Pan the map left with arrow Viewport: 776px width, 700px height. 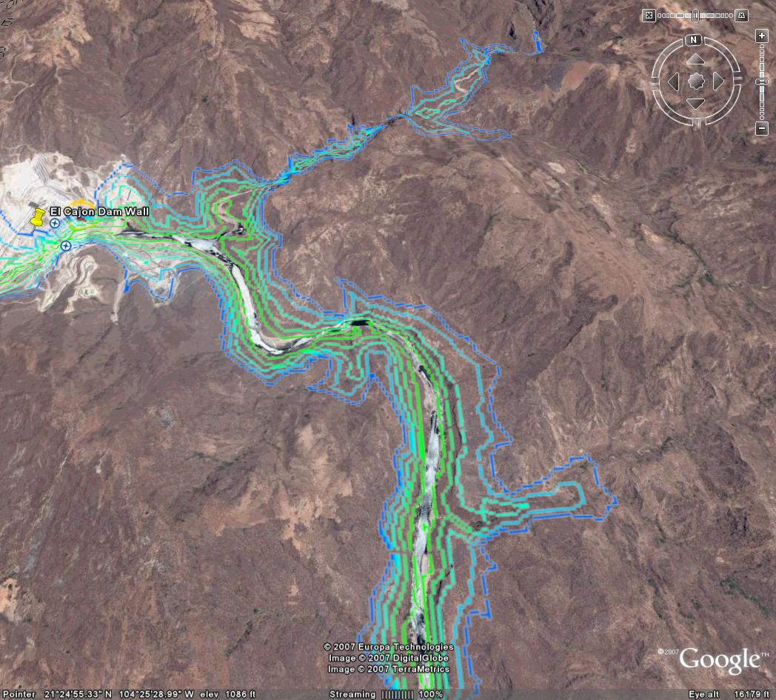pyautogui.click(x=674, y=81)
